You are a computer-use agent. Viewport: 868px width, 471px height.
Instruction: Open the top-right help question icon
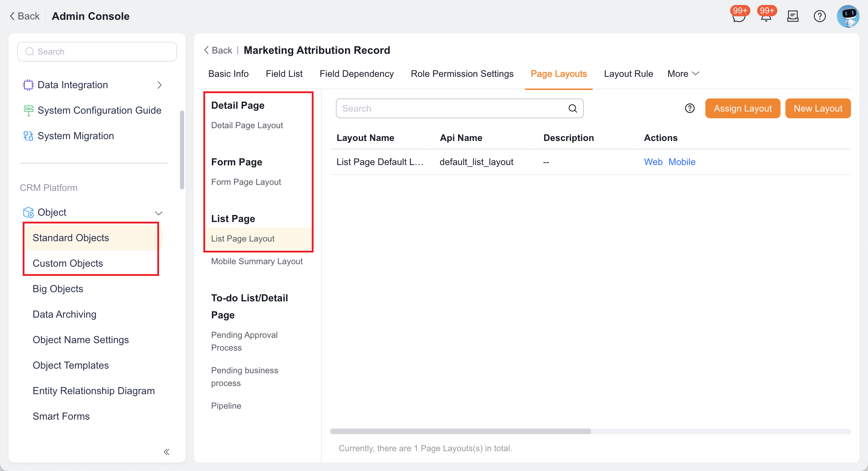(820, 16)
